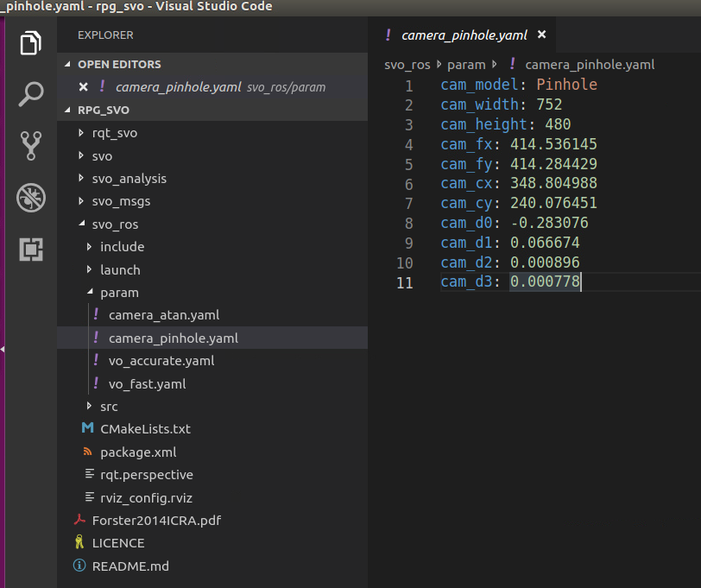Select param in the breadcrumb
This screenshot has height=588, width=701.
(x=466, y=65)
